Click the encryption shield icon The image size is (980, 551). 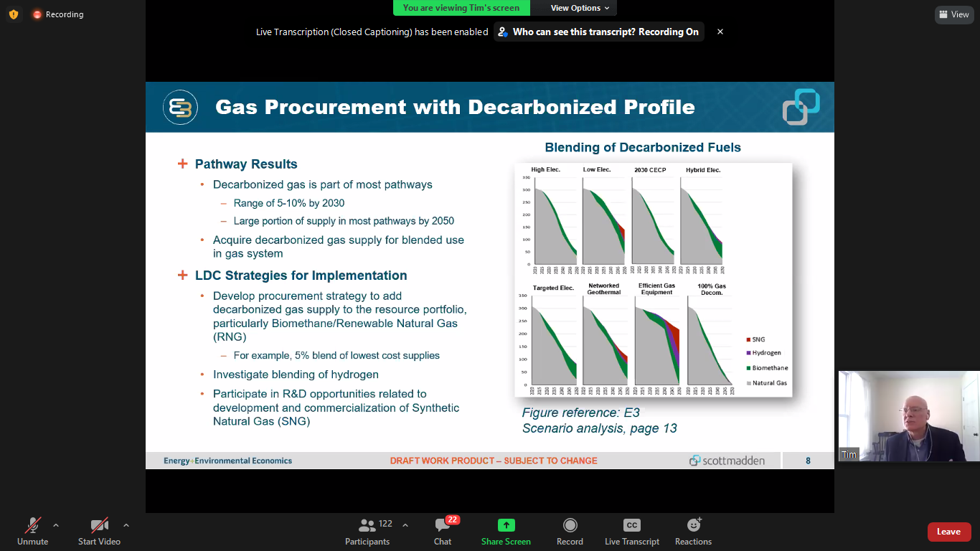click(14, 14)
